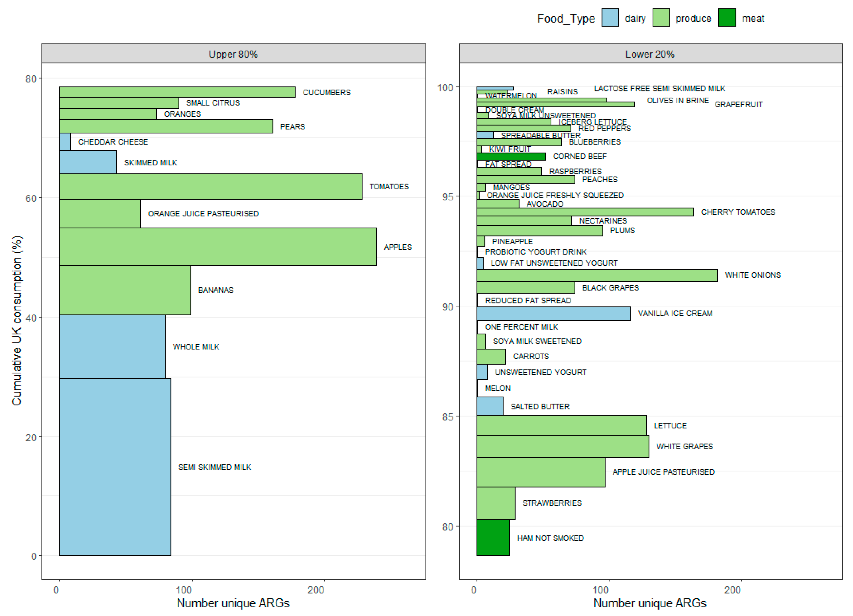Click the CHEDDAR CHEESE label
The image size is (853, 616).
point(113,142)
